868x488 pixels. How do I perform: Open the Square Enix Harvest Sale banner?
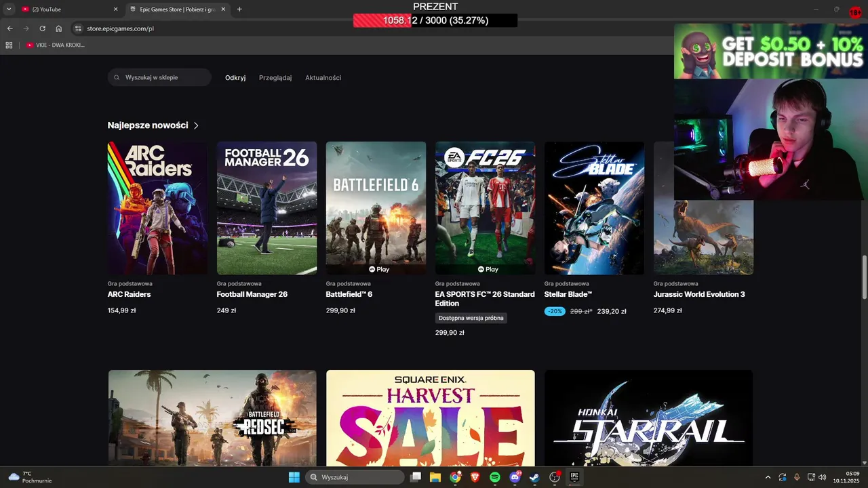tap(431, 418)
